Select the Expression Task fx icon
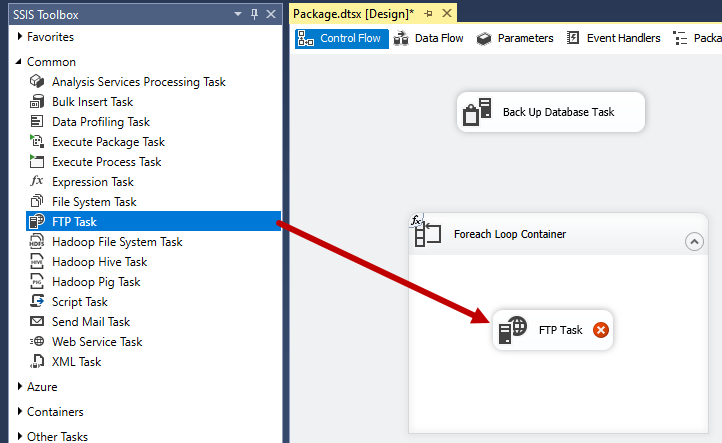The height and width of the screenshot is (443, 722). pyautogui.click(x=37, y=182)
